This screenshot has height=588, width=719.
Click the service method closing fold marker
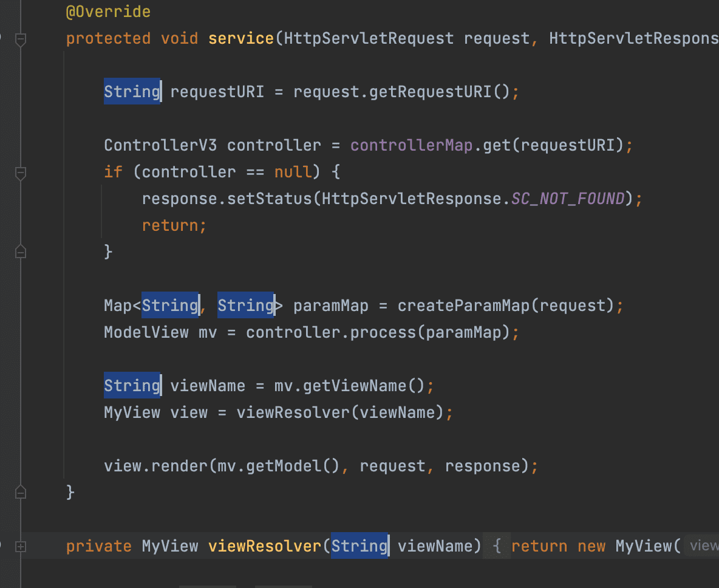coord(21,491)
